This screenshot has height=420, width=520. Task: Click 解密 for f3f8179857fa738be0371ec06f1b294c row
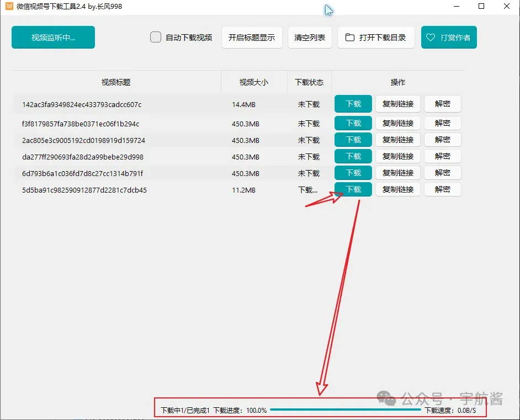click(x=442, y=123)
